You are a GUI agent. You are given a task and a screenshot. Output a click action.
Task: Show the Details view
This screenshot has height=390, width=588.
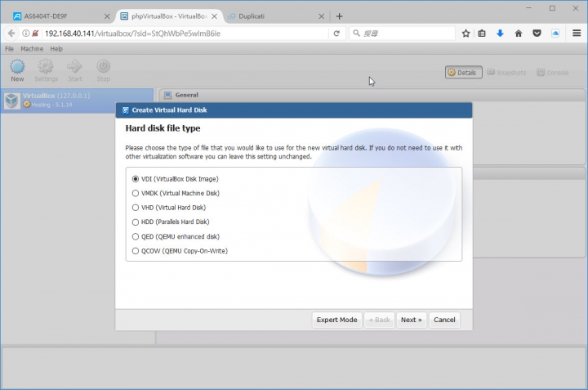point(464,73)
